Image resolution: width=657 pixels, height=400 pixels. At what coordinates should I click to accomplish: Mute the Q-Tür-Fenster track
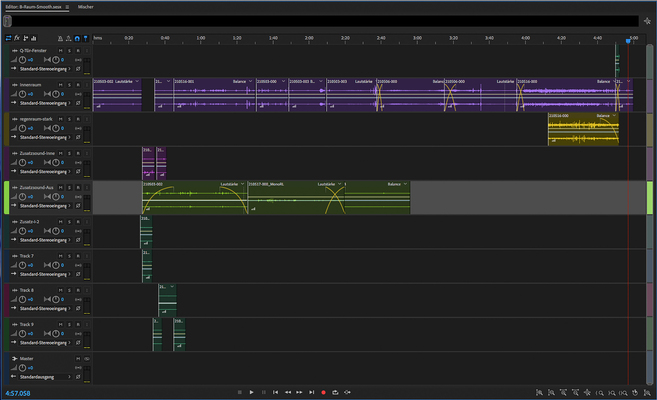click(61, 51)
